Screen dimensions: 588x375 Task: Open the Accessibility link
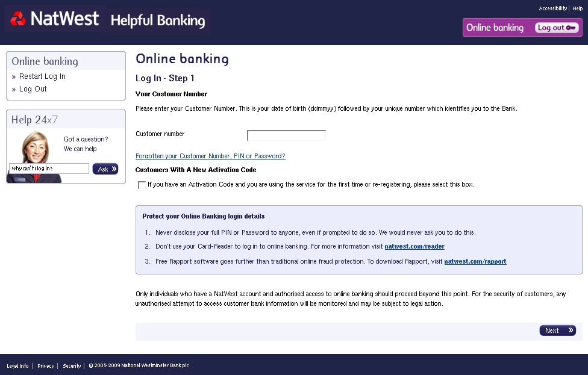(552, 8)
